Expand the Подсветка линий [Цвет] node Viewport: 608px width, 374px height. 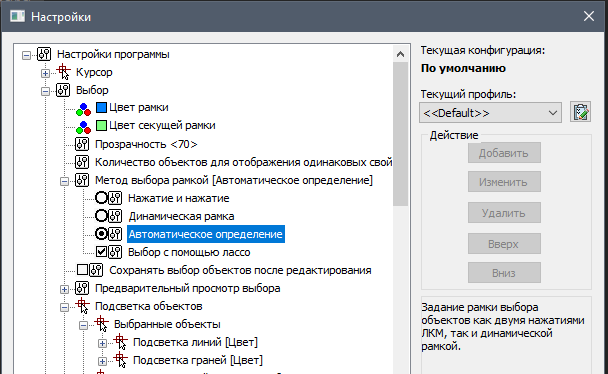[102, 343]
